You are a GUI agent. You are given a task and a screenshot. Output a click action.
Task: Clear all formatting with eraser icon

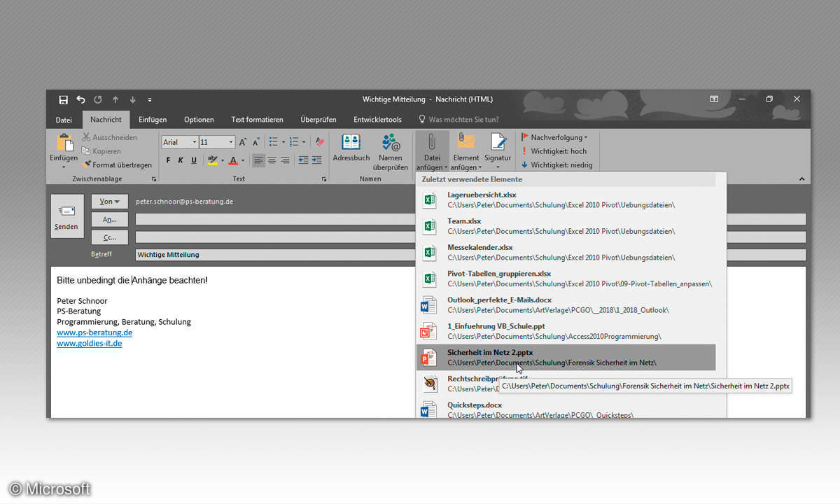[320, 142]
